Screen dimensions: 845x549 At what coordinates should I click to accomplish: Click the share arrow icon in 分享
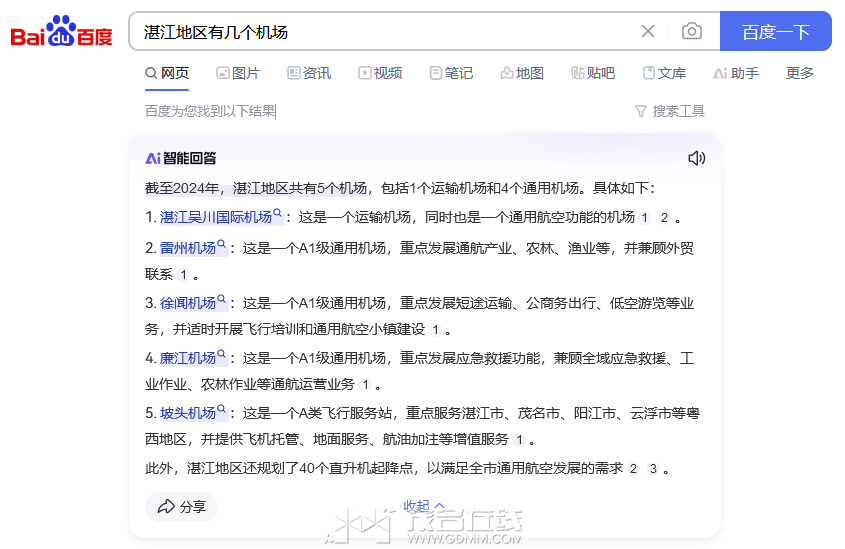pyautogui.click(x=166, y=506)
